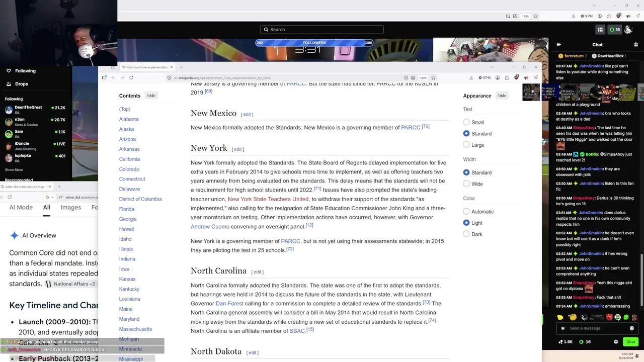The image size is (644, 362).
Task: Select Dark color option
Action: click(466, 234)
